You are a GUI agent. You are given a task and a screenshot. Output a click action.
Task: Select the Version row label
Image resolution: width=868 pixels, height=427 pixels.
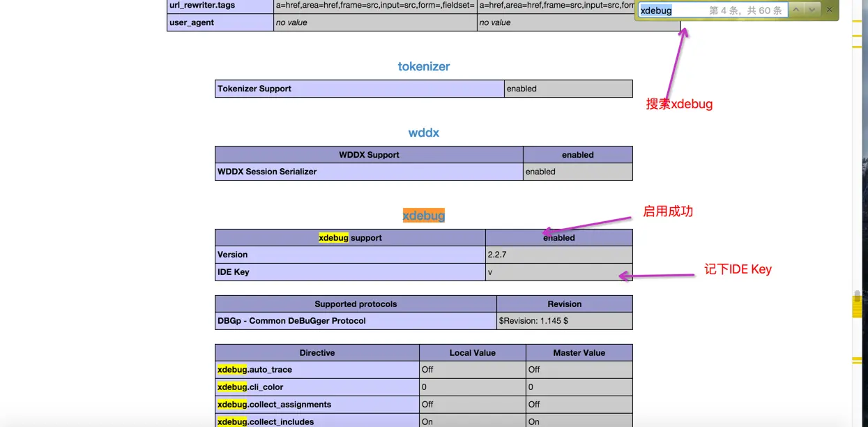pos(350,255)
